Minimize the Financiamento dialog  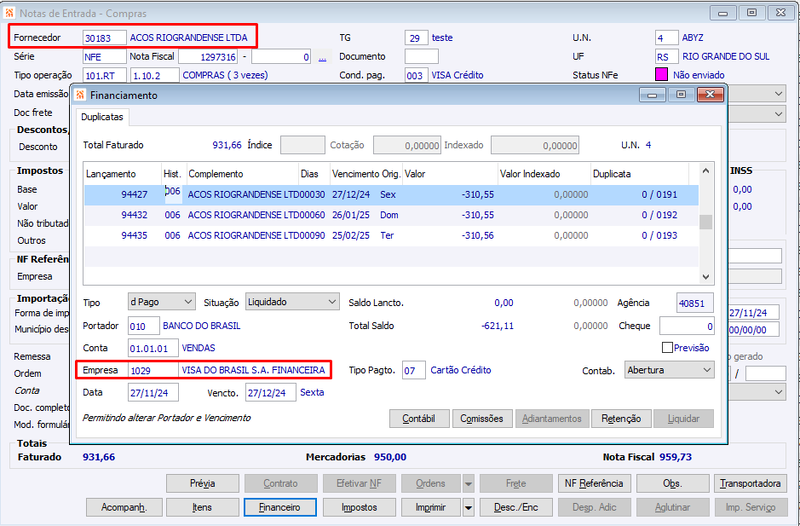pyautogui.click(x=652, y=94)
